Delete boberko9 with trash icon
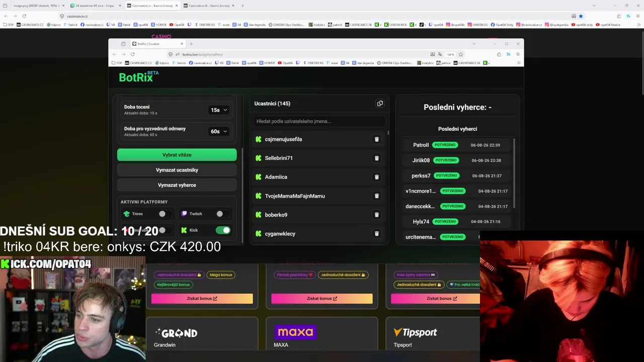The width and height of the screenshot is (644, 362). [376, 215]
